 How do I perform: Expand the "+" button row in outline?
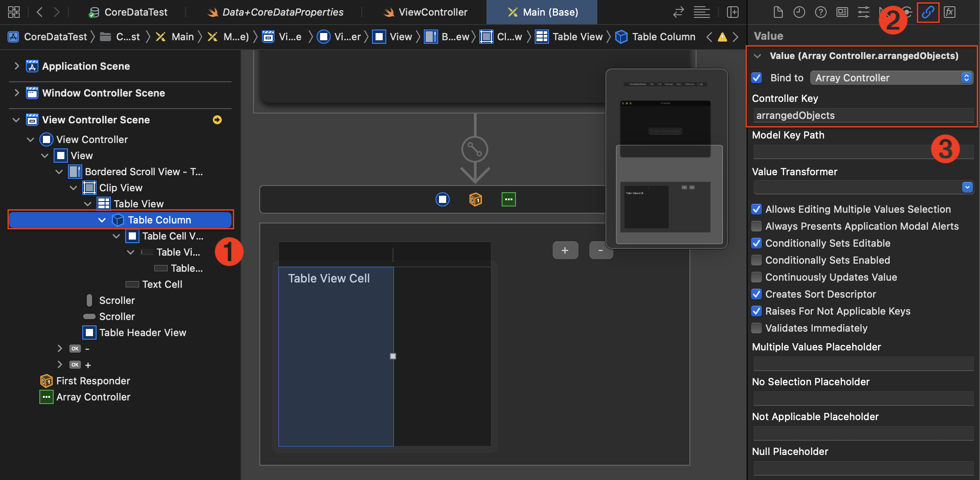coord(59,365)
